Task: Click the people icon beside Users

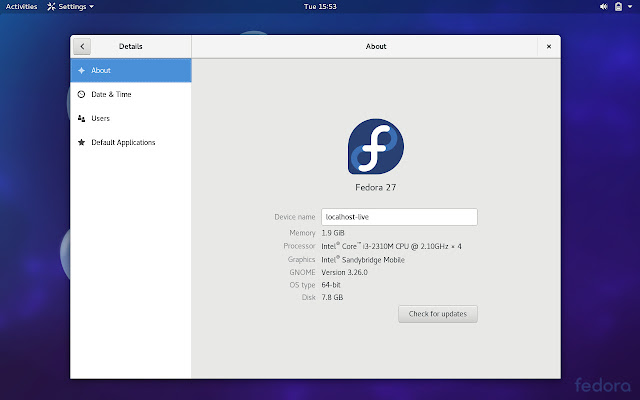Action: [x=81, y=118]
